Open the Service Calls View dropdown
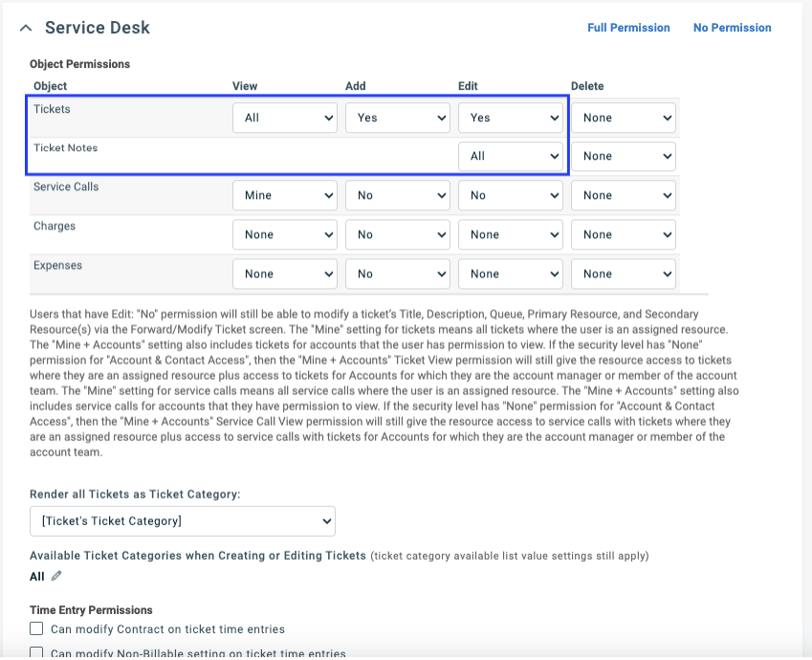 click(x=285, y=195)
